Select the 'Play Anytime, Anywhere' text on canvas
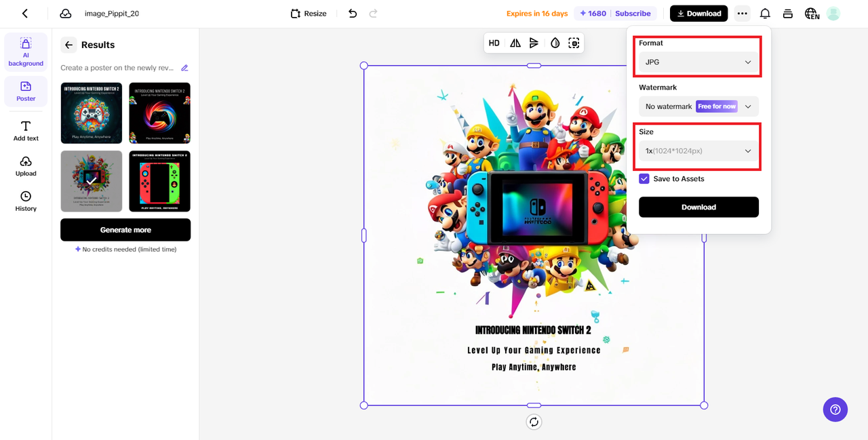 click(534, 367)
